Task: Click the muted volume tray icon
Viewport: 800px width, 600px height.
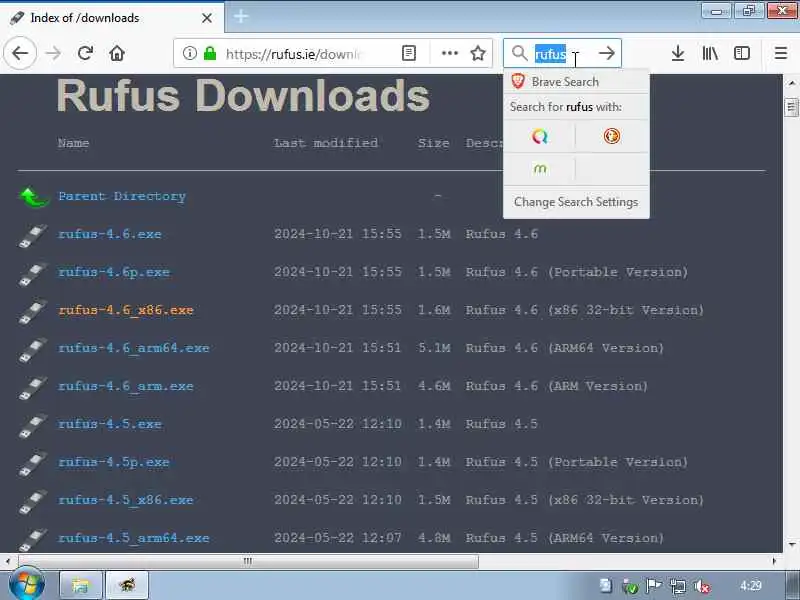Action: click(703, 587)
